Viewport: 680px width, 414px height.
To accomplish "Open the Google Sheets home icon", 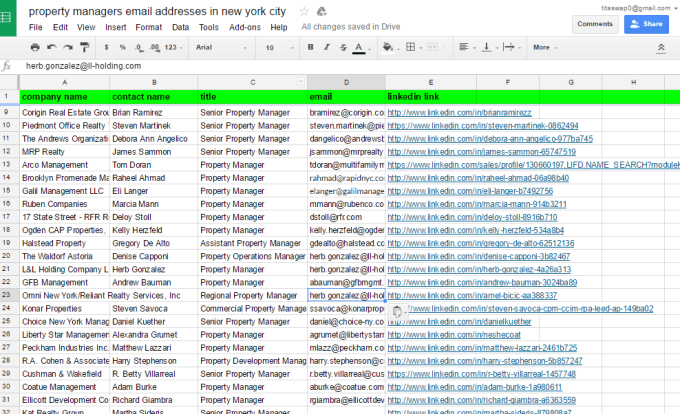I will tap(7, 17).
